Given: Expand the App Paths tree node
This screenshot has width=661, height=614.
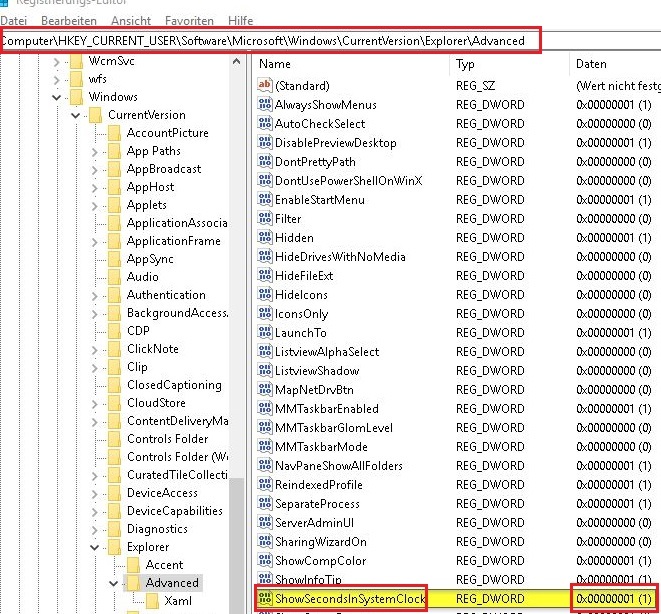Looking at the screenshot, I should [94, 152].
